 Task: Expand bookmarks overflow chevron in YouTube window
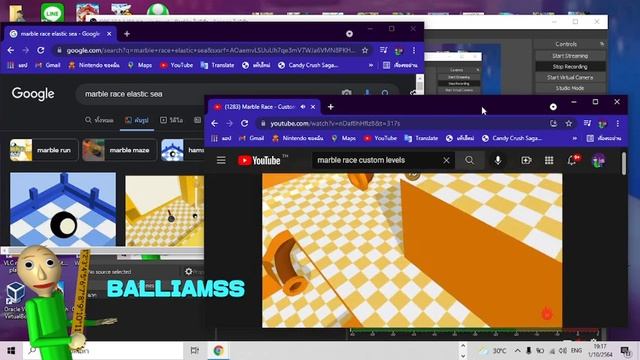coord(575,138)
